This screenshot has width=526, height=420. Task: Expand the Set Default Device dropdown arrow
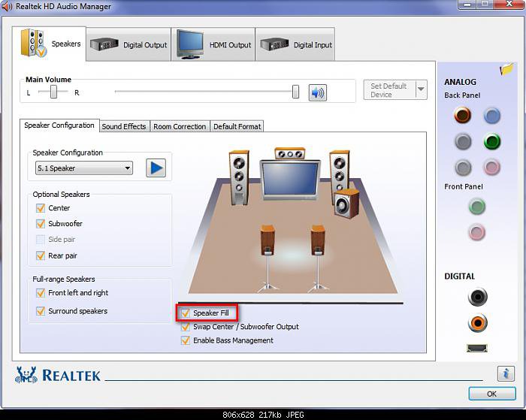(x=421, y=89)
